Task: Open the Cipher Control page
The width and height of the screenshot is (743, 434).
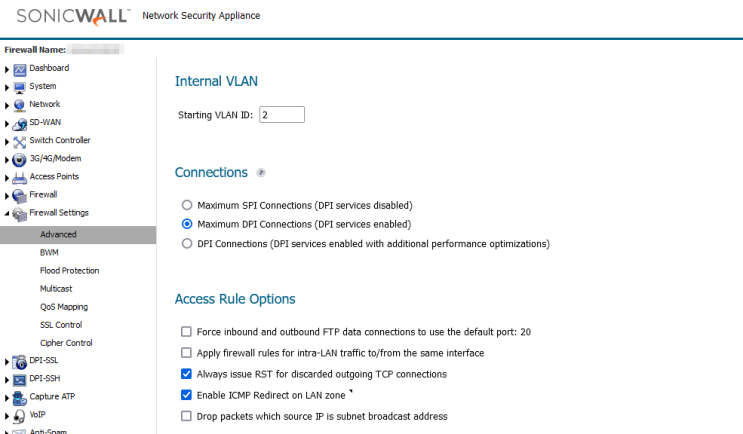Action: click(x=64, y=343)
